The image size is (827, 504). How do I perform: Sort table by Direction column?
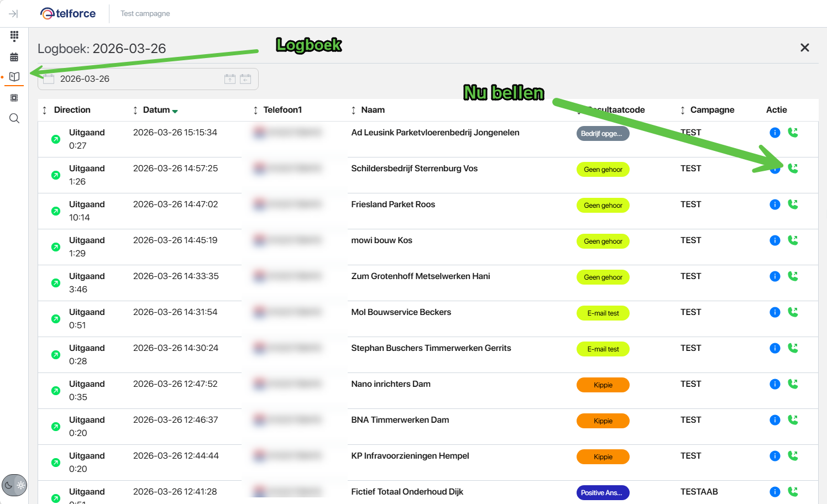[72, 110]
